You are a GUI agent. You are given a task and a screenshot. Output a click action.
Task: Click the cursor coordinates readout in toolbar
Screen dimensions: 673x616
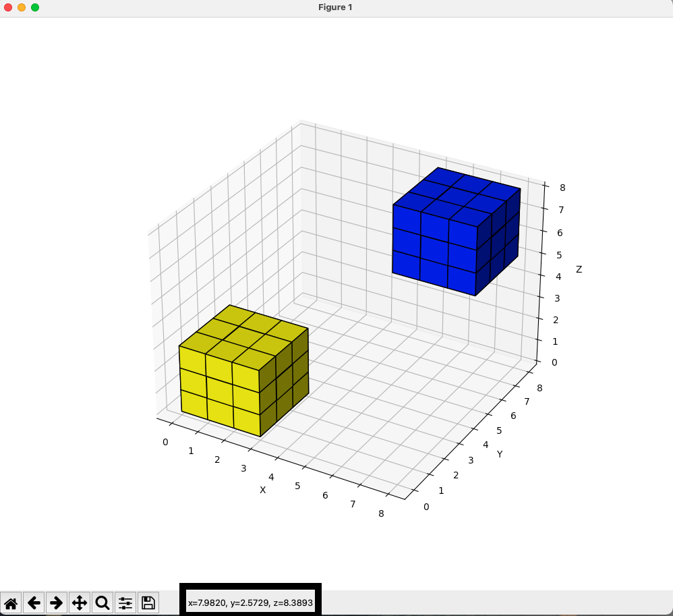(x=250, y=603)
